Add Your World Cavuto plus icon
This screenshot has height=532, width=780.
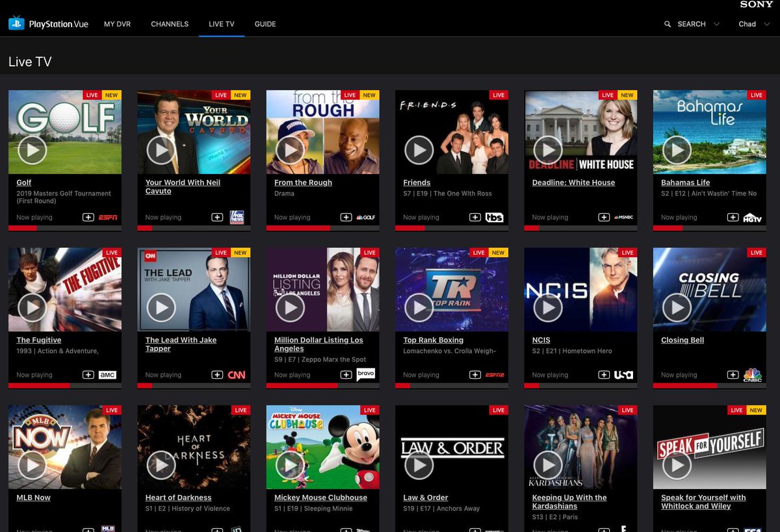pos(217,217)
